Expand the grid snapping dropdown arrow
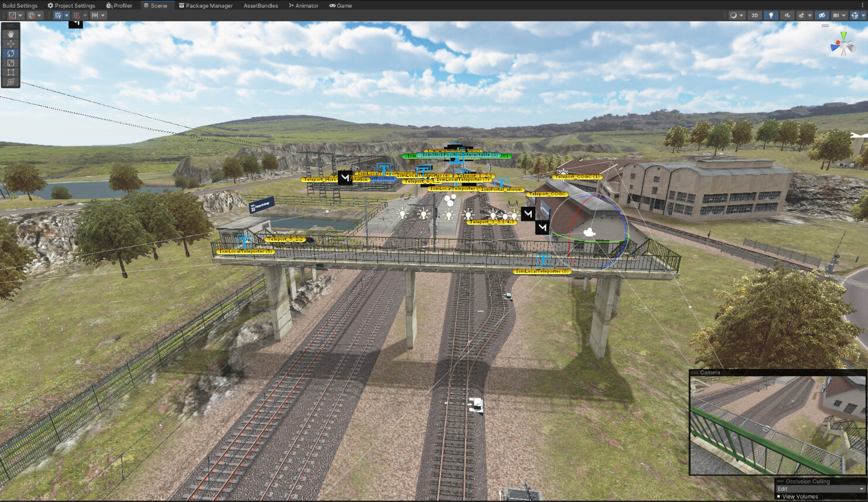The height and width of the screenshot is (502, 868). (x=86, y=15)
